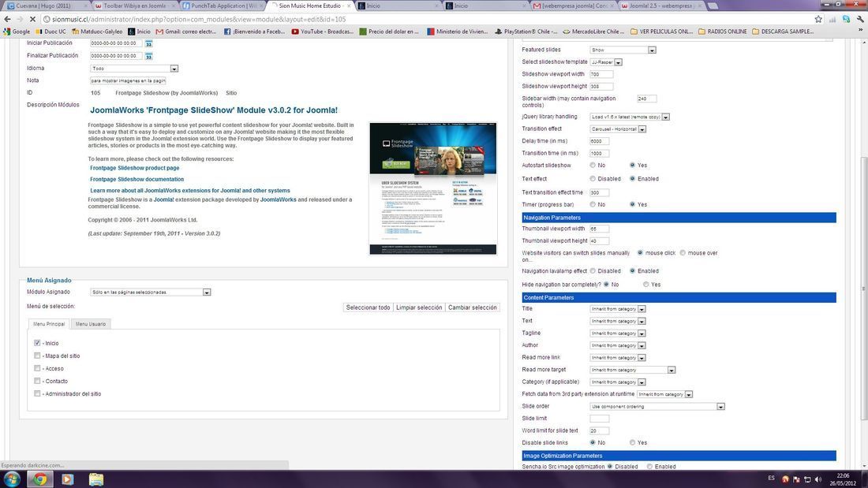The width and height of the screenshot is (868, 488).
Task: Open the Frontpage Slideshow product page link
Action: pyautogui.click(x=134, y=168)
